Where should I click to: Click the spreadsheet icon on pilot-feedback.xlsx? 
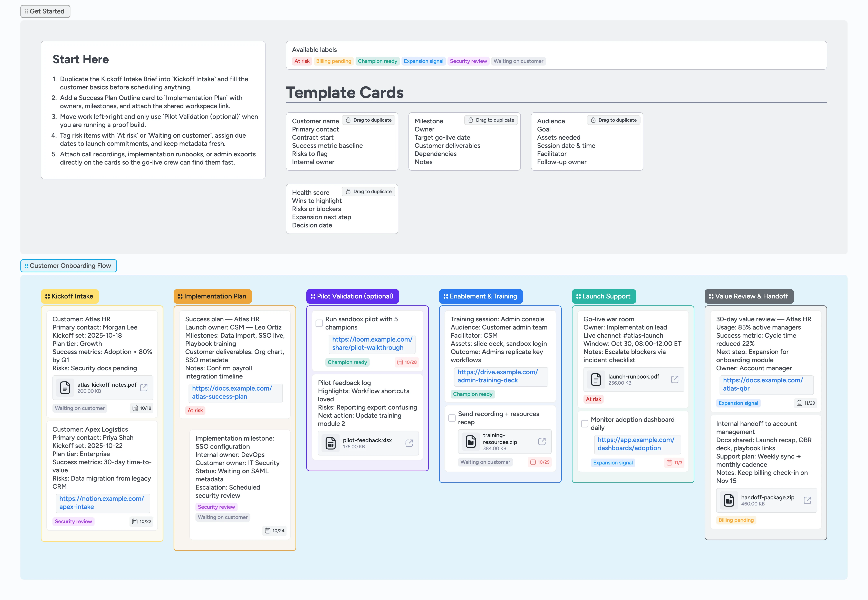click(x=331, y=443)
